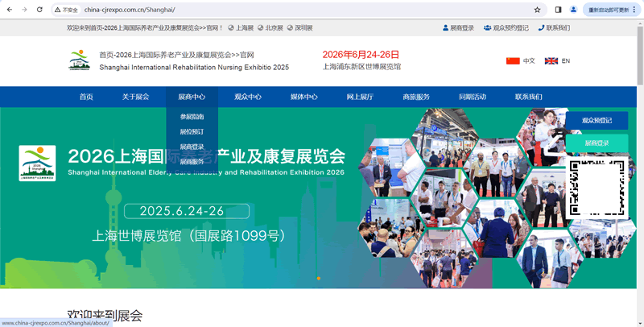Image resolution: width=644 pixels, height=327 pixels.
Task: Open the browser profile avatar icon
Action: pos(573,10)
